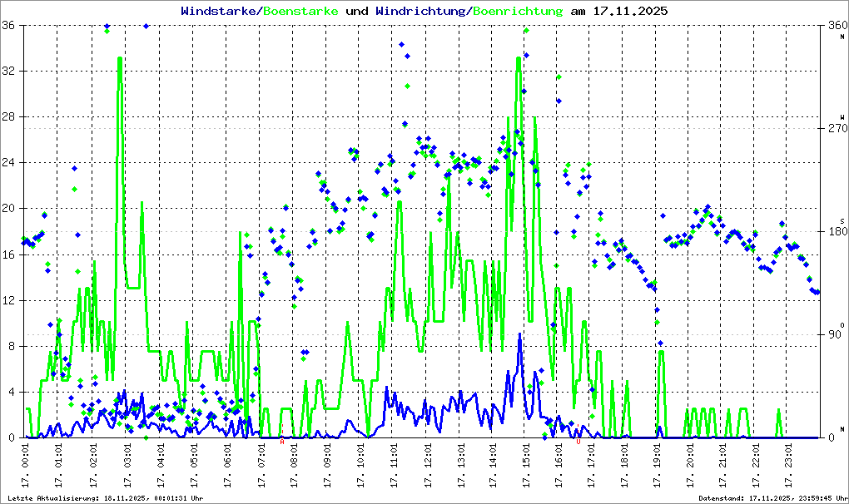Select the red A sunrise marker
Image resolution: width=849 pixels, height=504 pixels.
point(282,442)
